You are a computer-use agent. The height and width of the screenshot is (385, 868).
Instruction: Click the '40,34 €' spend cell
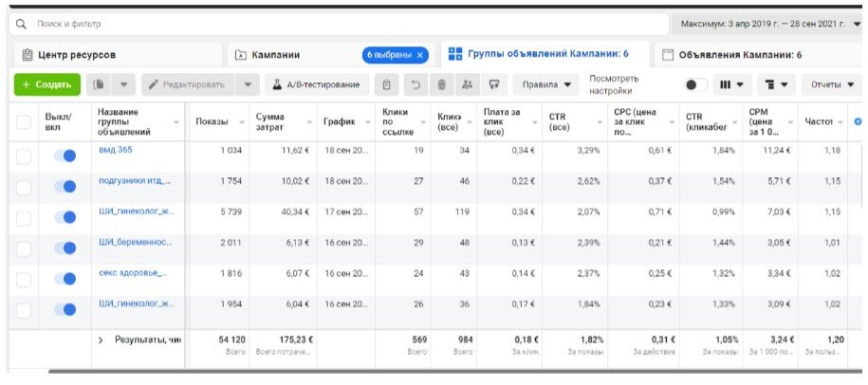(295, 211)
